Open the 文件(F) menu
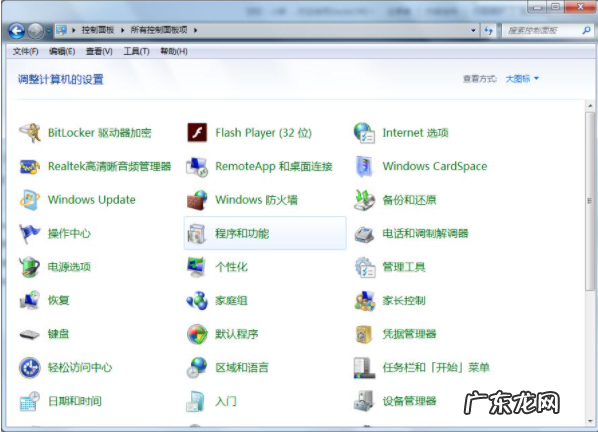 (x=25, y=51)
